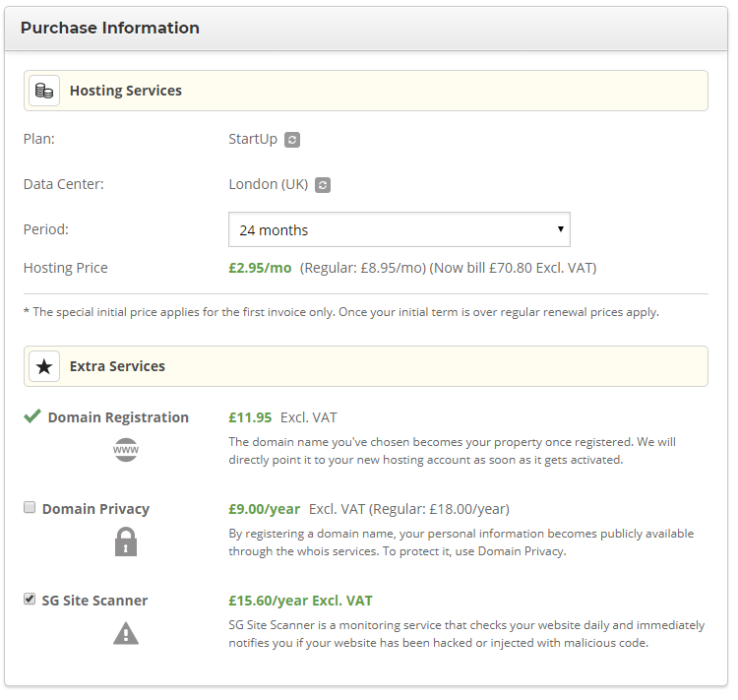The image size is (738, 700).
Task: Enable the Domain Privacy checkbox
Action: 30,508
